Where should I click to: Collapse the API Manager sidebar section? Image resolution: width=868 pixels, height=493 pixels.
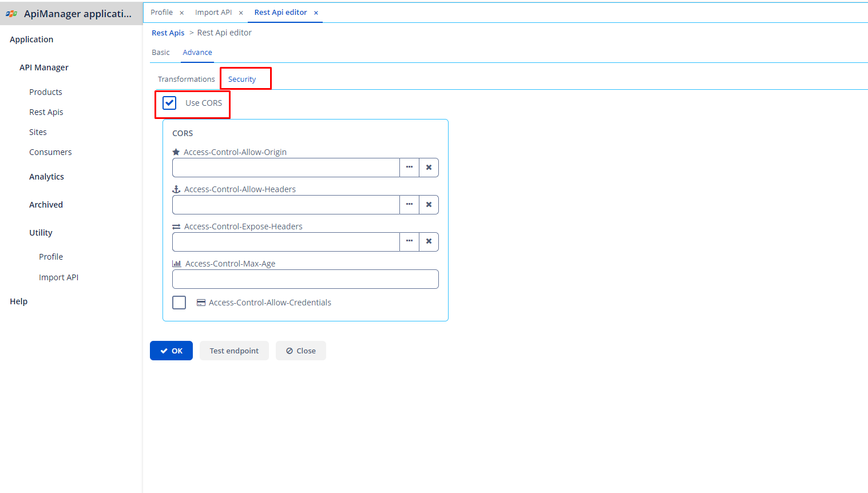pos(44,67)
